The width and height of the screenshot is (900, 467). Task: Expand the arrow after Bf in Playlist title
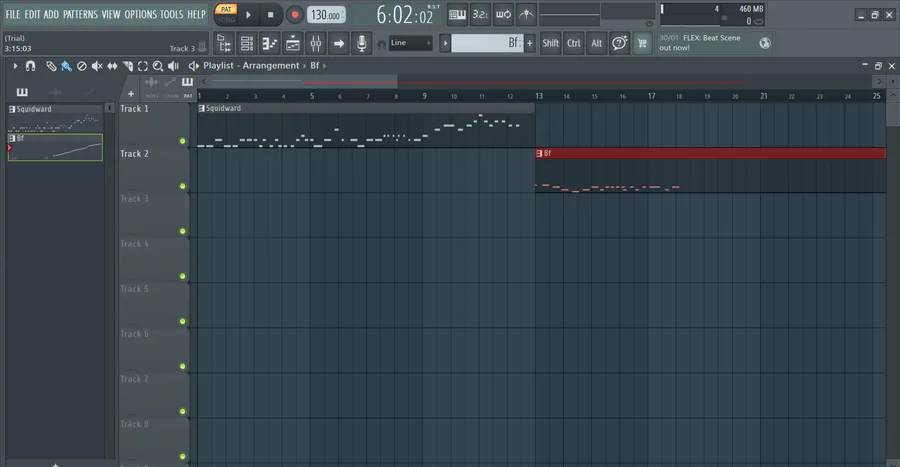pos(324,66)
